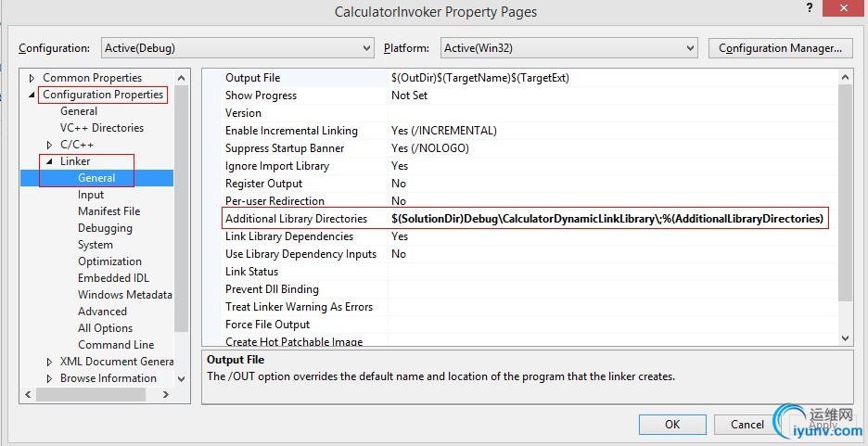Select the Linker Input page
Screen dimensions: 868x446
[x=91, y=195]
